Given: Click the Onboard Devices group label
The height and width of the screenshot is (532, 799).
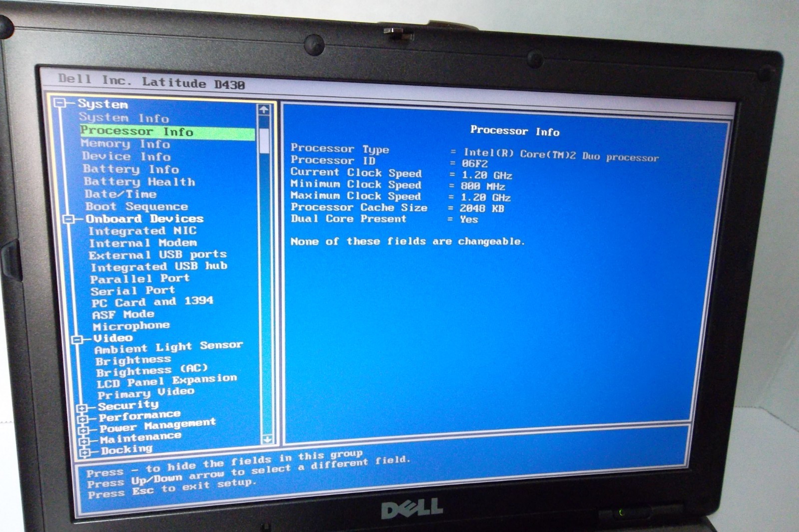Looking at the screenshot, I should [144, 219].
